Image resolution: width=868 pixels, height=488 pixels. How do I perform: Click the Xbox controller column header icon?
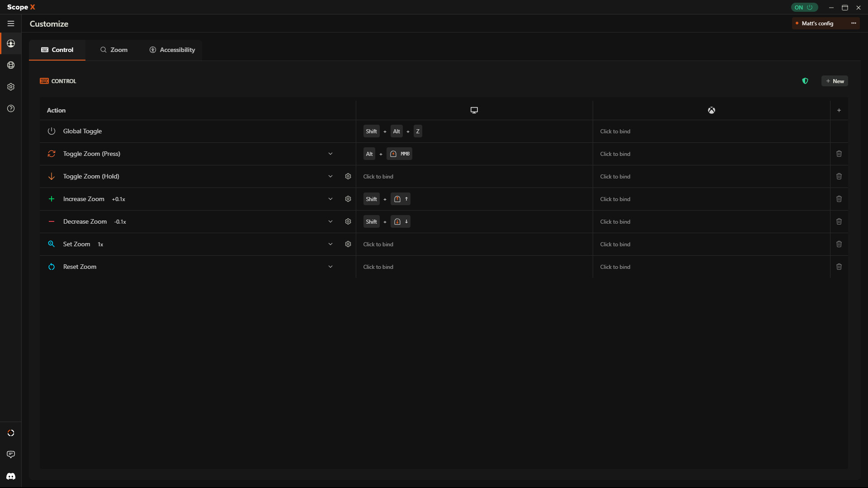711,110
